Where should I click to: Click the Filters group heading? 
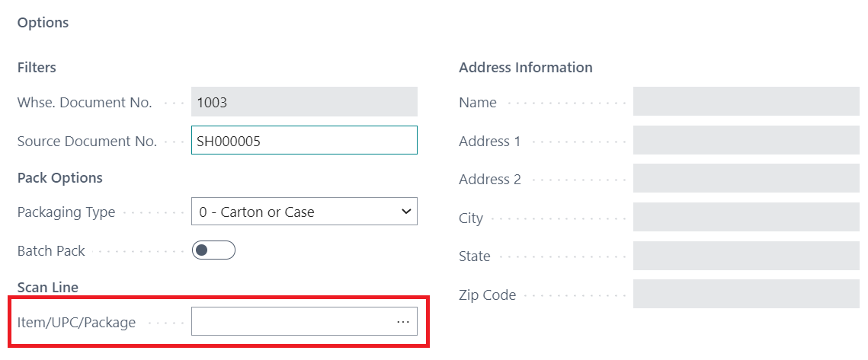coord(37,68)
